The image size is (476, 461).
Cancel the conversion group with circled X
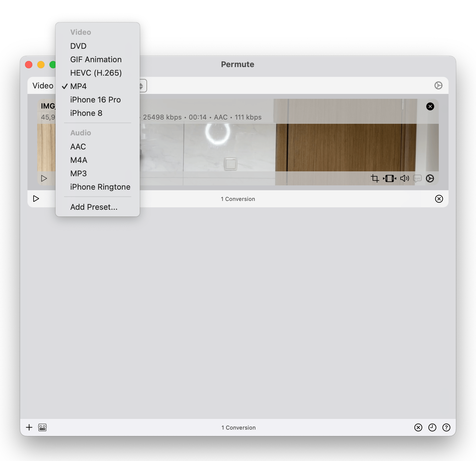pos(439,199)
